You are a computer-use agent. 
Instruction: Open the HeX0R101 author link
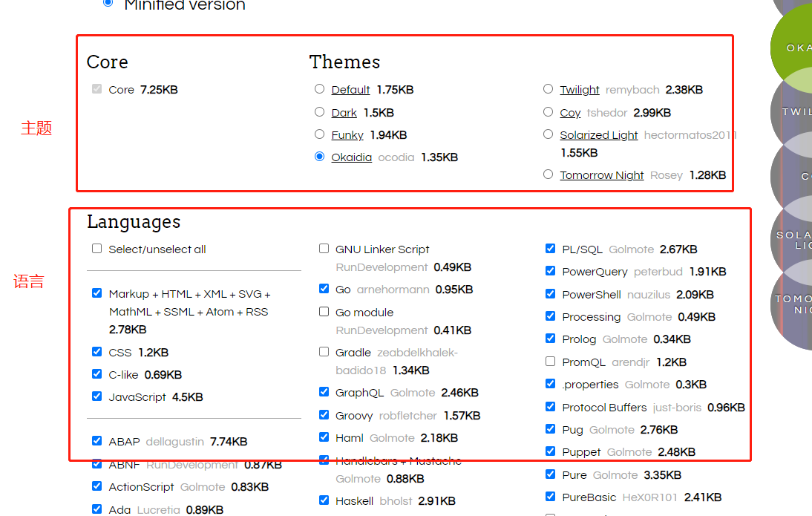[650, 497]
